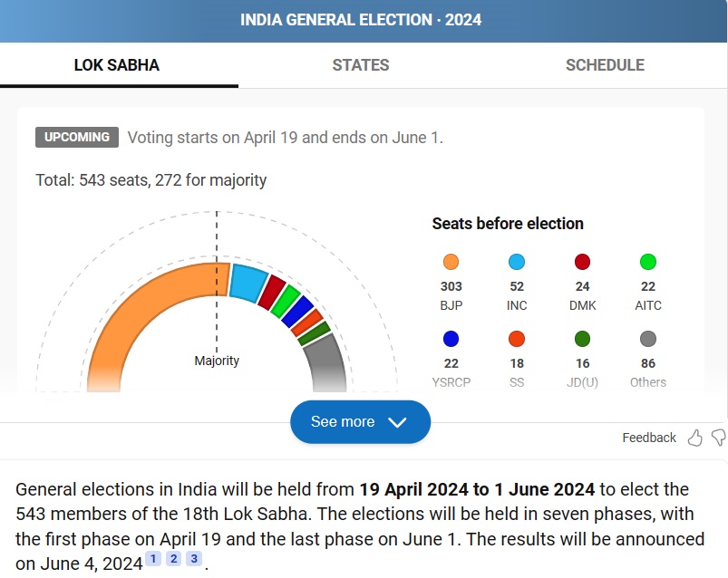Select the LOK SABHA tab
The image size is (728, 578).
(117, 65)
